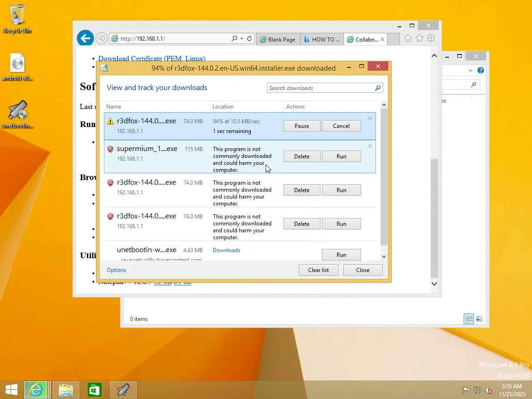
Task: Remove the supermium entry with its X
Action: click(x=370, y=146)
